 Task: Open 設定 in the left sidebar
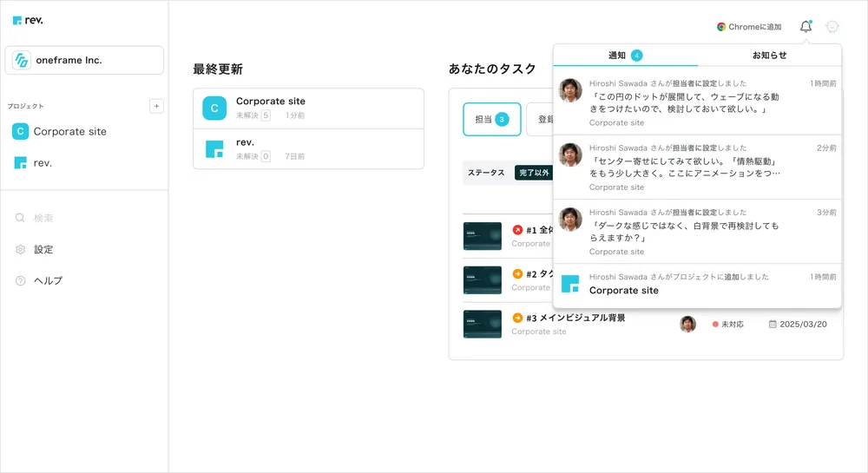(43, 249)
